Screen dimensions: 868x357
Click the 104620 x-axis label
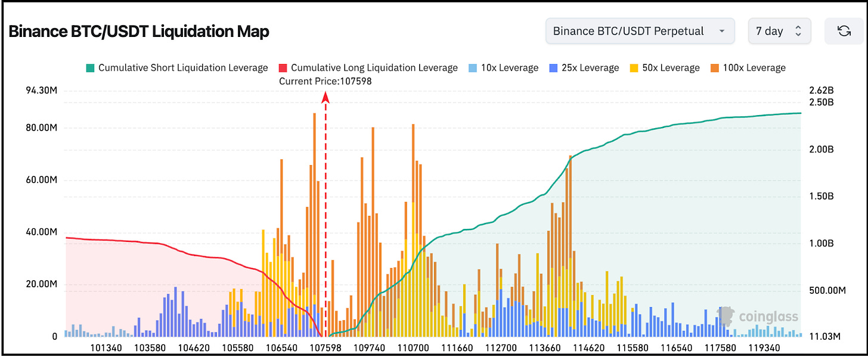(x=194, y=347)
